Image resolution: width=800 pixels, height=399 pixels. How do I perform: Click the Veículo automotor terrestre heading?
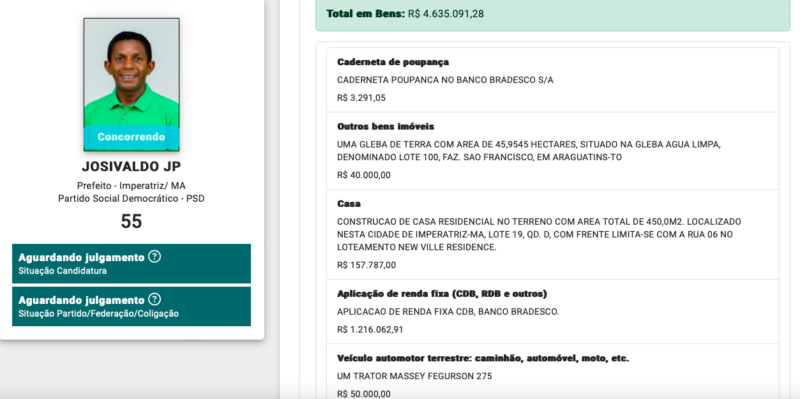click(x=483, y=359)
